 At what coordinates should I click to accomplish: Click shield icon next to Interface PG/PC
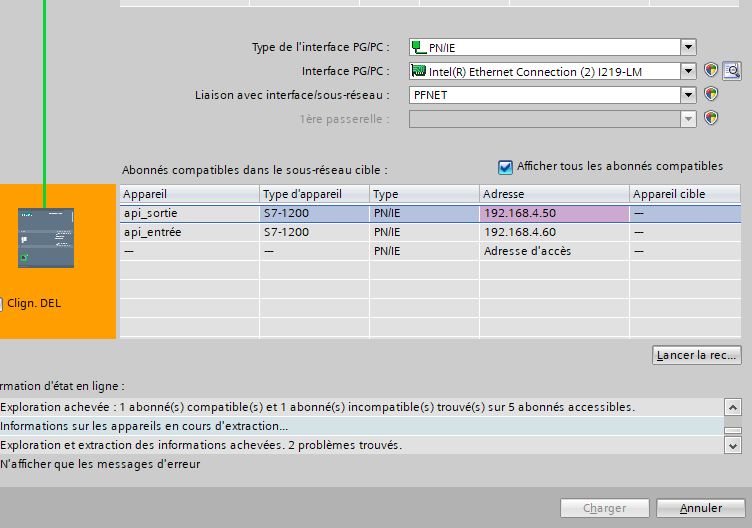711,70
